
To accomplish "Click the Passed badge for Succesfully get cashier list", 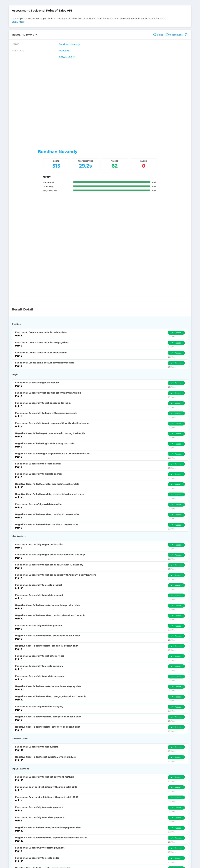I will (x=176, y=383).
